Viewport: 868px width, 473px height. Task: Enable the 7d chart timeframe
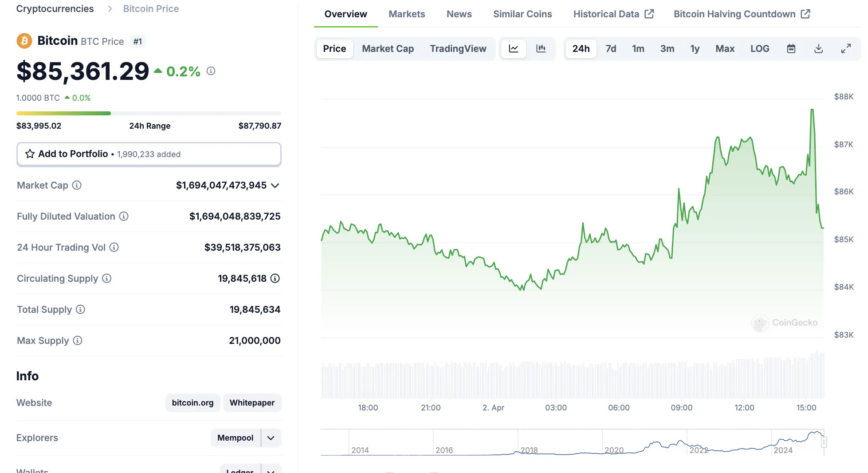(x=611, y=48)
